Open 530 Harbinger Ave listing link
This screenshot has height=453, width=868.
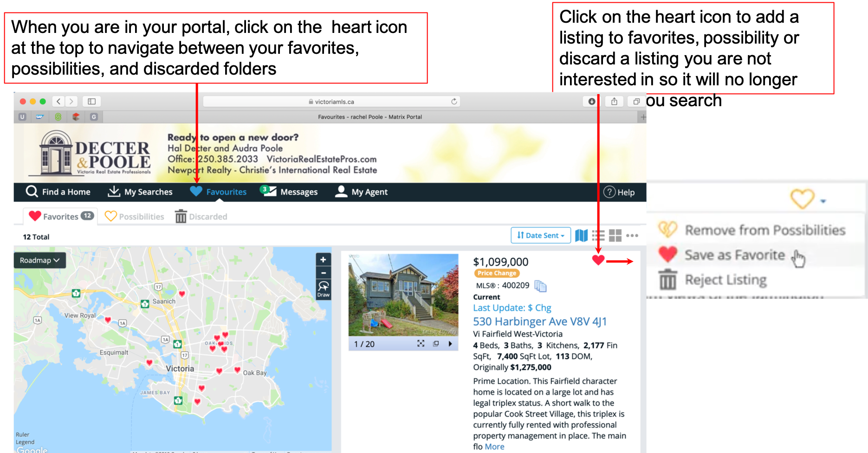pyautogui.click(x=539, y=321)
